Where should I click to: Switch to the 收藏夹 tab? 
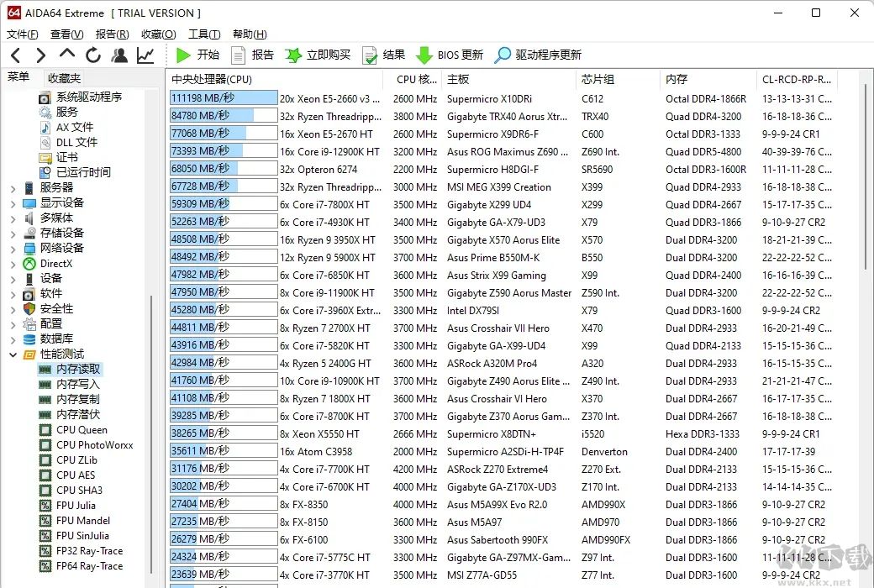click(64, 78)
